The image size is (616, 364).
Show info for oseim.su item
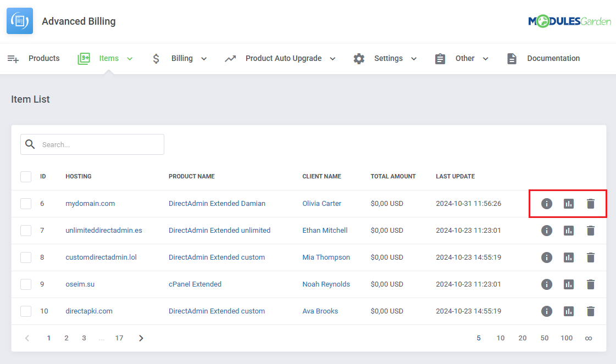[x=546, y=284]
